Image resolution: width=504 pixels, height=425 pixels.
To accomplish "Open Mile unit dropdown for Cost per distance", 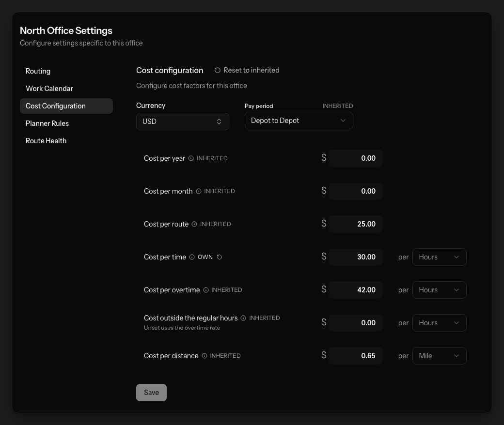I will coord(440,356).
